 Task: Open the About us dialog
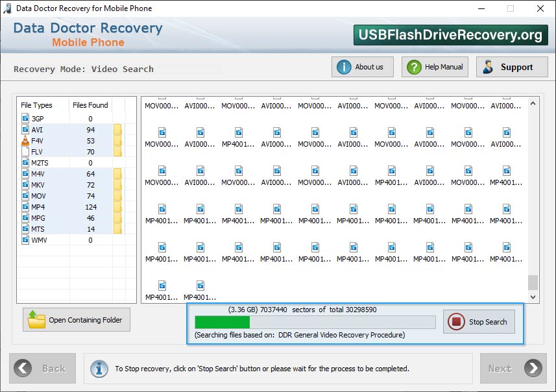click(363, 67)
